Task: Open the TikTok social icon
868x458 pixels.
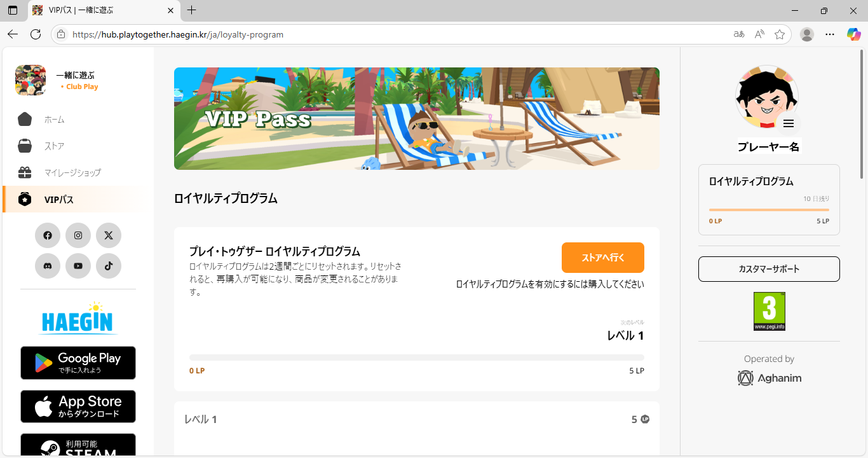Action: (x=109, y=266)
